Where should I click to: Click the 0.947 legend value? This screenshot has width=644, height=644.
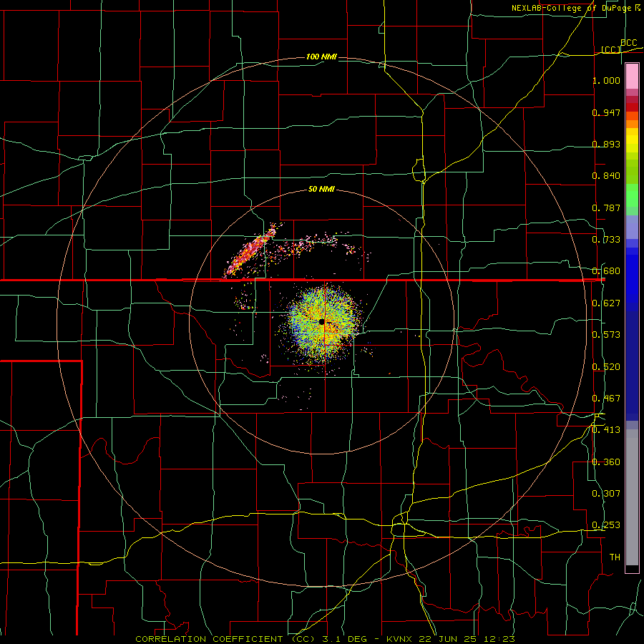pos(606,112)
